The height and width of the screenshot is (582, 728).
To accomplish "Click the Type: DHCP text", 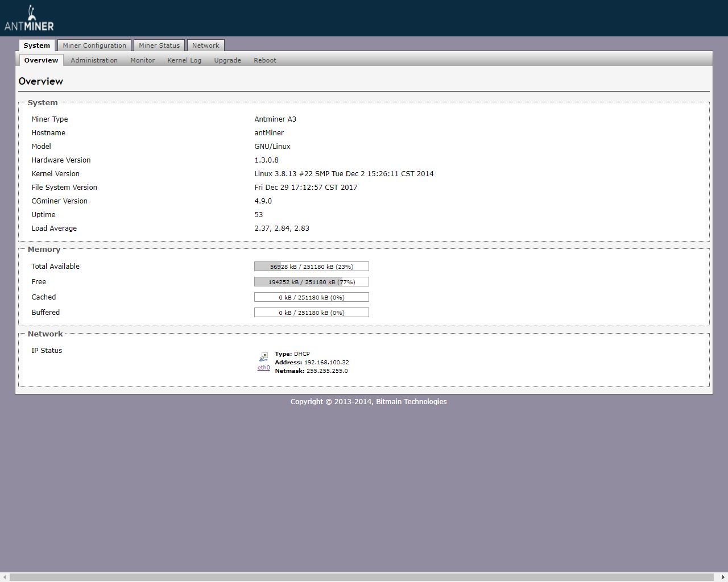I will click(x=292, y=354).
